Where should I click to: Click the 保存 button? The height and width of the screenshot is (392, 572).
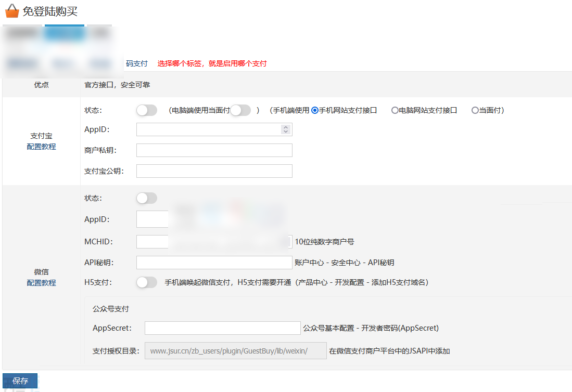(x=19, y=381)
